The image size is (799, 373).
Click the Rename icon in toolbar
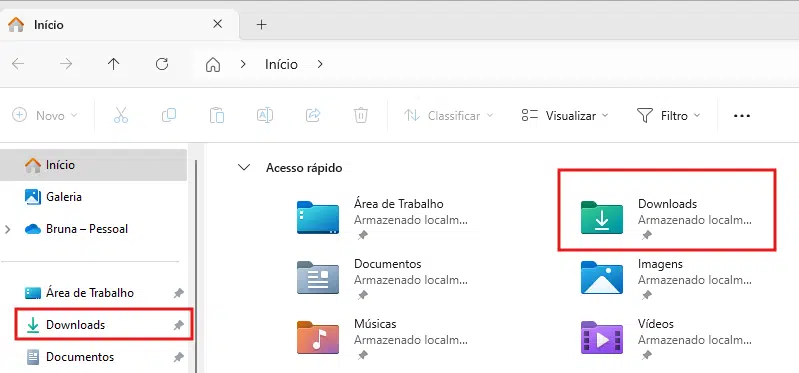click(x=264, y=116)
